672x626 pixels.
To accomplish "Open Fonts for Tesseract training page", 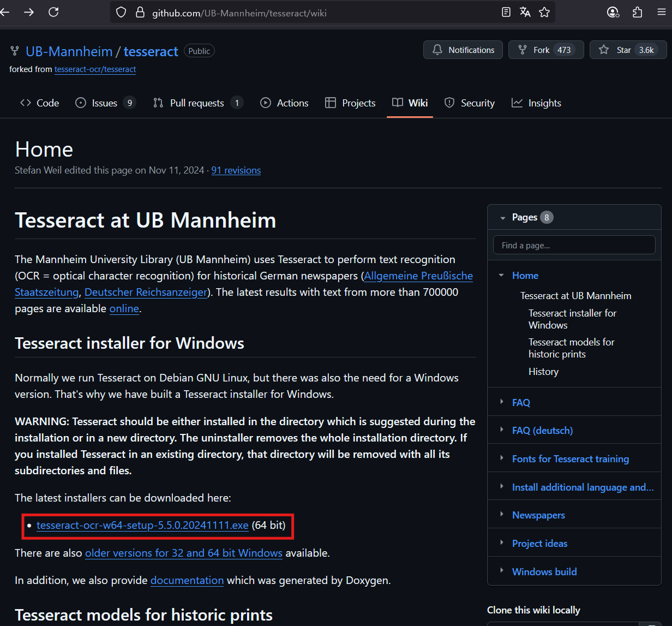I will pyautogui.click(x=571, y=459).
